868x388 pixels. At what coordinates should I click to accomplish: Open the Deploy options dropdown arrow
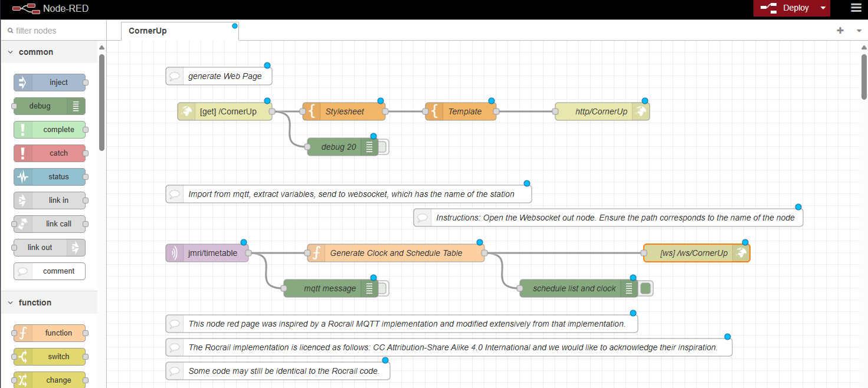[823, 8]
